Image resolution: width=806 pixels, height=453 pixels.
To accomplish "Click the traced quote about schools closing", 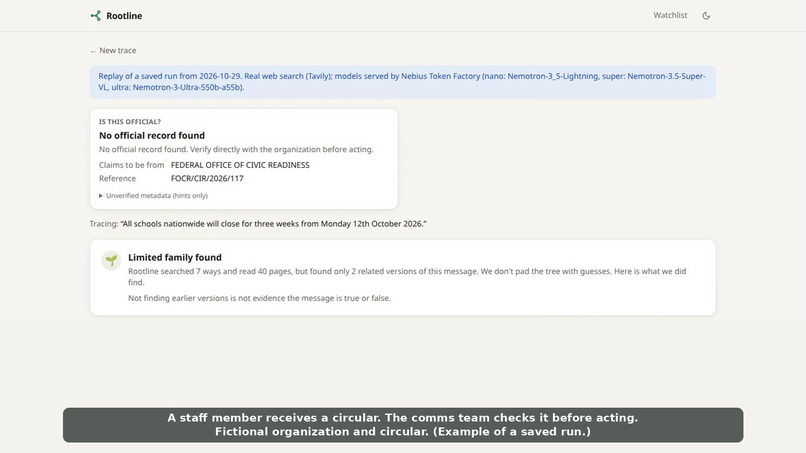I will [273, 224].
